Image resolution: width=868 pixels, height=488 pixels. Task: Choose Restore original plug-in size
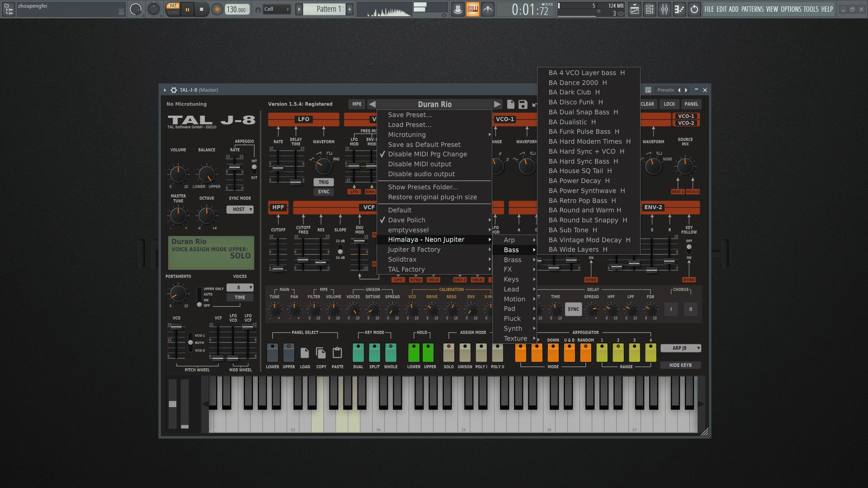[434, 197]
